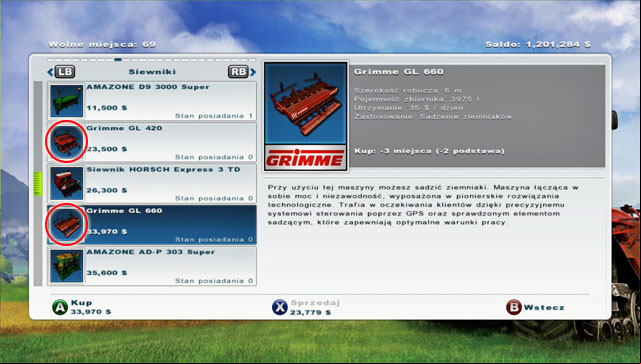Screen dimensions: 641x364
Task: Click the green scrollbar handle of the list
Action: [x=38, y=184]
